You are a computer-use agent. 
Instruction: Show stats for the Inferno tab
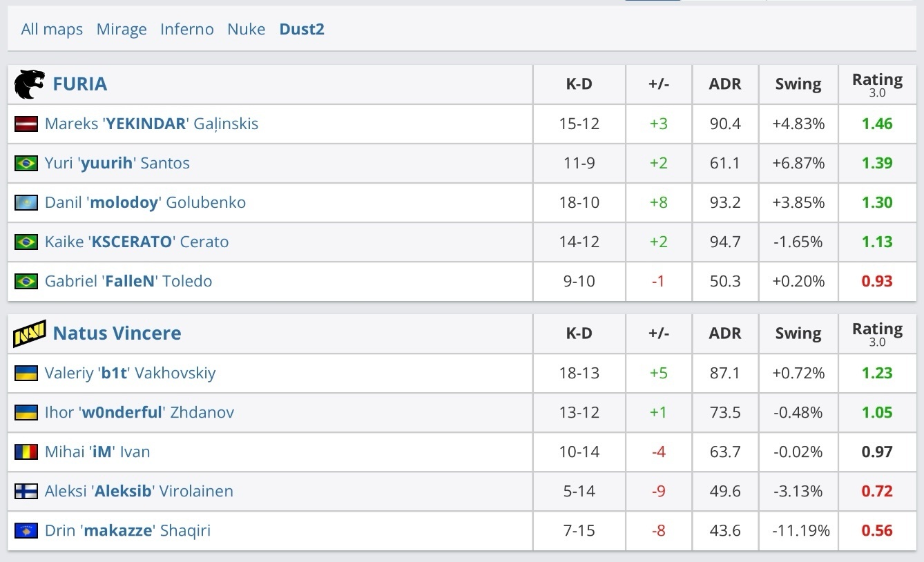[186, 29]
